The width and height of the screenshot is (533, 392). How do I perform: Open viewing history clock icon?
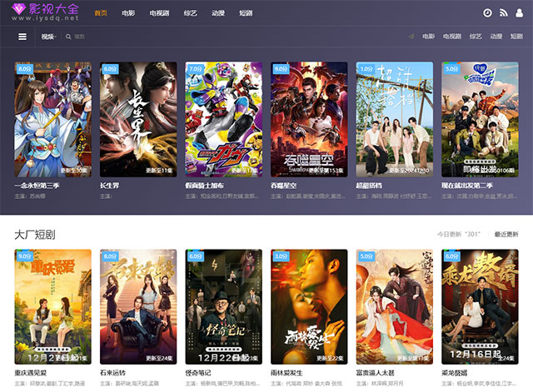point(487,13)
